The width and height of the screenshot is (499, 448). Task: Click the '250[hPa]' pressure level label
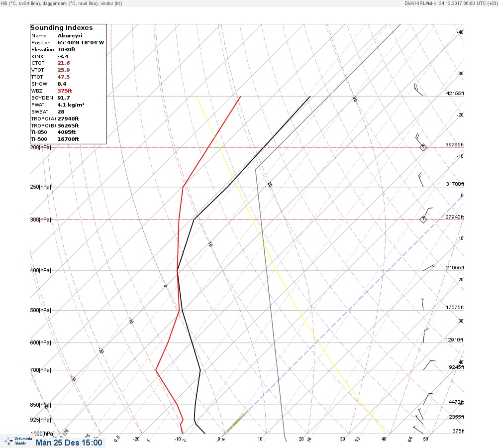[40, 187]
